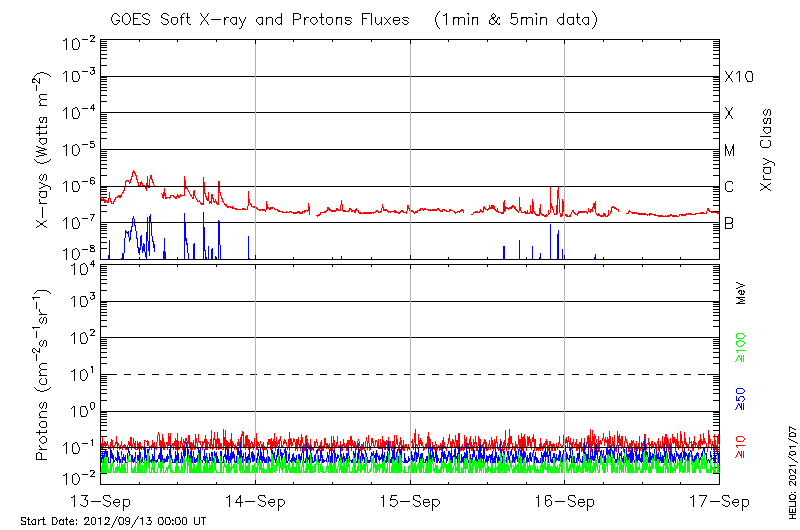Click the 'Start Date: 2012/09/13' text
Viewport: 800px width, 530px height.
click(x=113, y=521)
